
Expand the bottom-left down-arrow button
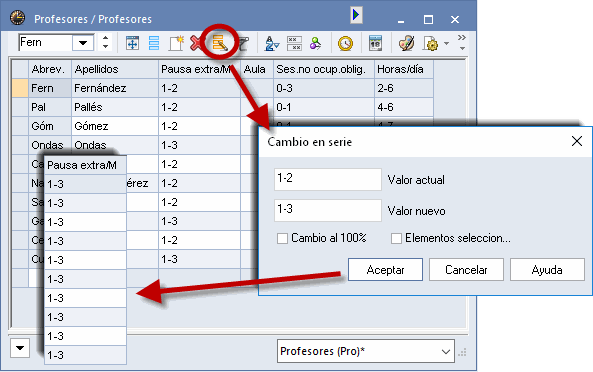pos(20,348)
